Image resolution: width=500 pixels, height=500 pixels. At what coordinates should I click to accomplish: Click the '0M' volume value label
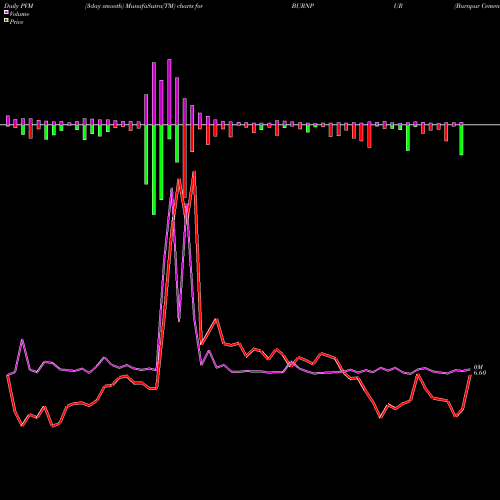(x=478, y=367)
